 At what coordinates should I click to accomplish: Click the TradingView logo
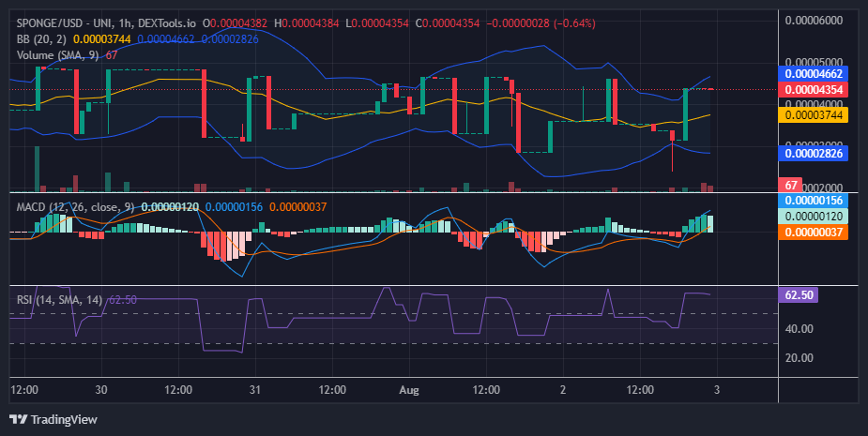[18, 419]
